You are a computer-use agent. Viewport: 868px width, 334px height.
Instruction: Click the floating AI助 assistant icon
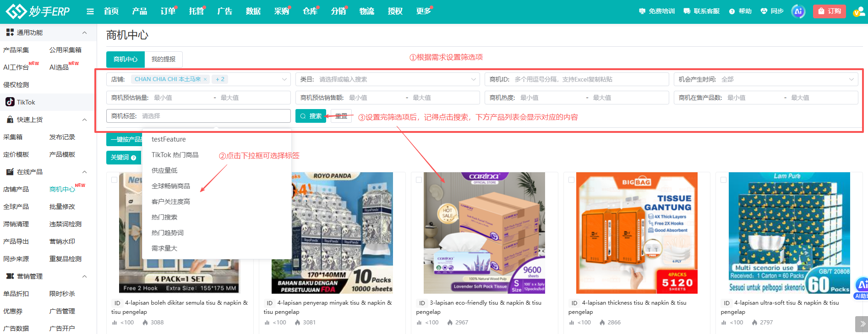pyautogui.click(x=861, y=288)
